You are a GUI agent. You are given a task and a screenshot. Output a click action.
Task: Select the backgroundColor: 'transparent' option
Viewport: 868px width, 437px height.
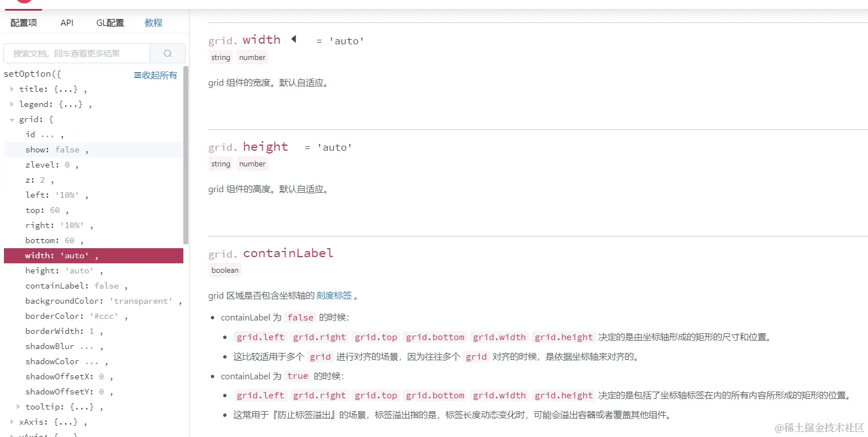click(94, 301)
